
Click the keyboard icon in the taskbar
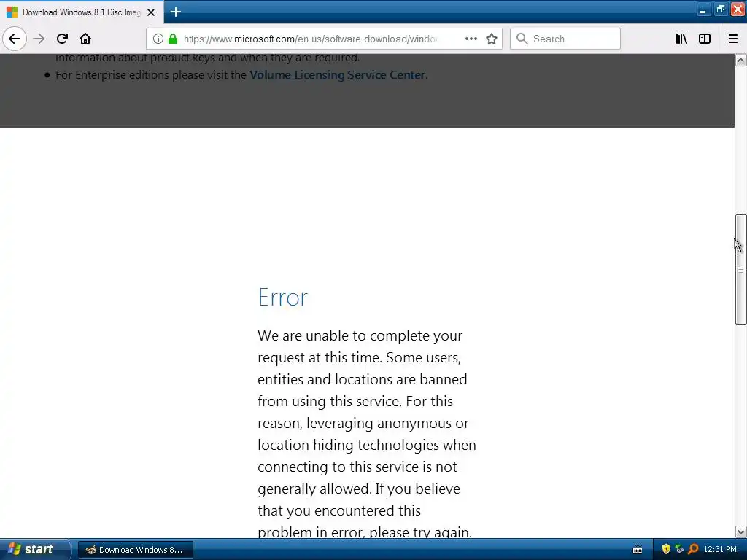pyautogui.click(x=637, y=550)
